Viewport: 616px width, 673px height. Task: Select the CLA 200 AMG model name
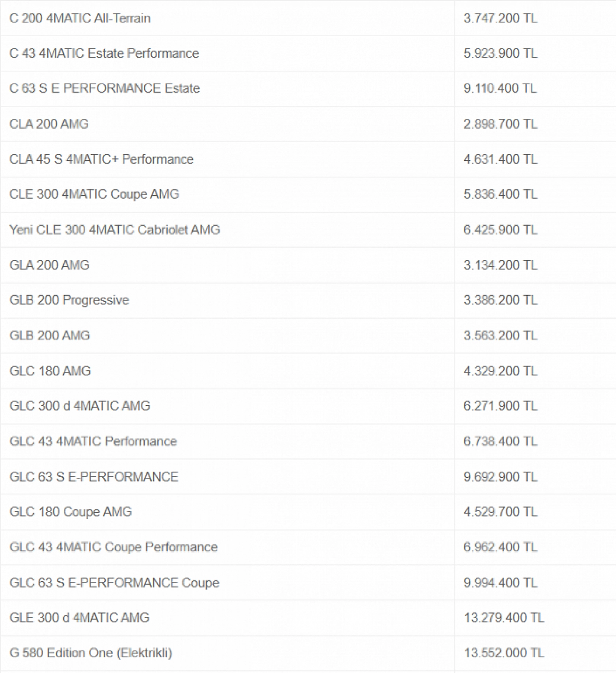point(49,124)
